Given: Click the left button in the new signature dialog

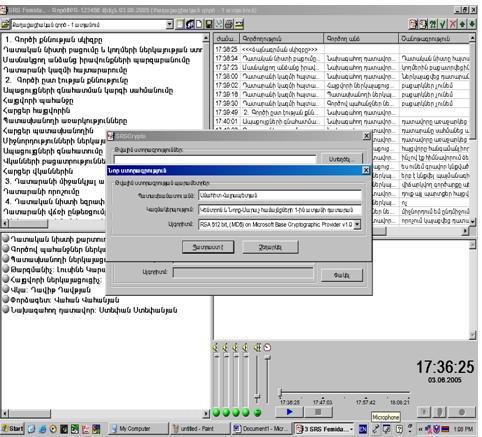Looking at the screenshot, I should click(x=208, y=247).
